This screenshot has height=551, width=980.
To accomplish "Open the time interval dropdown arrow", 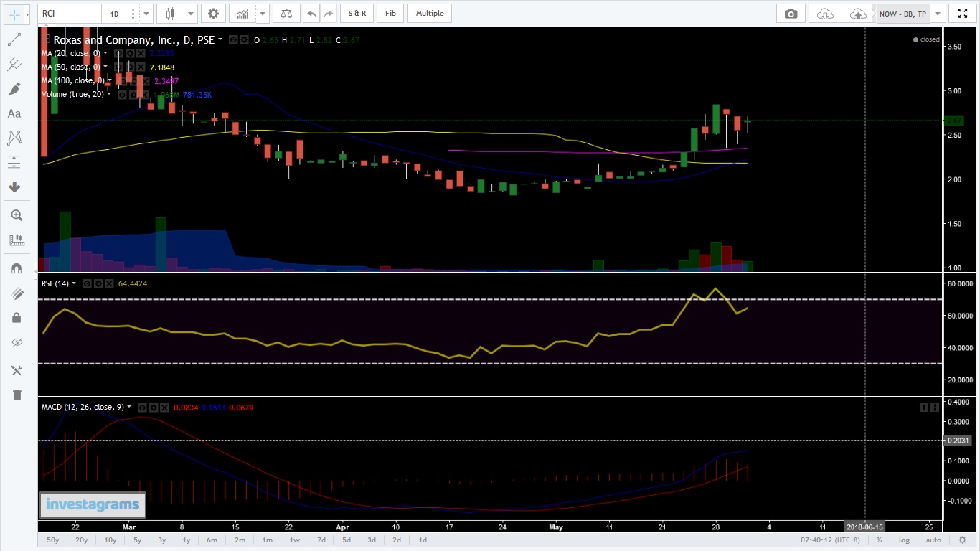I will [146, 13].
